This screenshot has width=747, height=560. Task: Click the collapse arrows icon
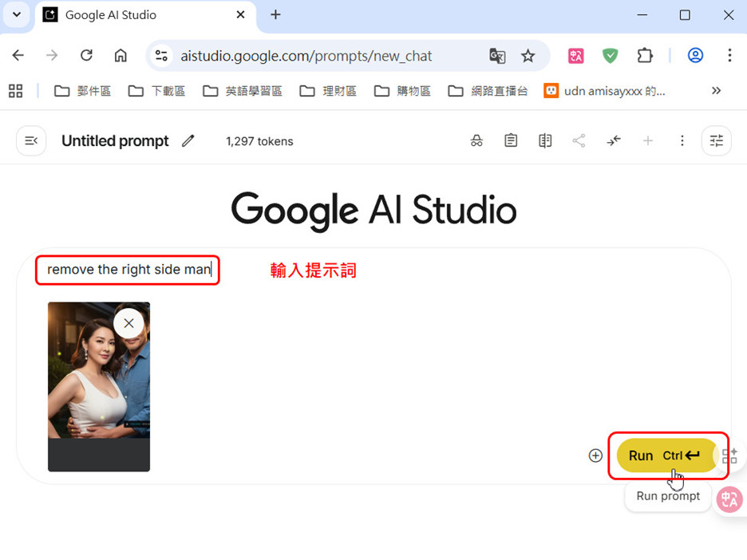(x=614, y=141)
